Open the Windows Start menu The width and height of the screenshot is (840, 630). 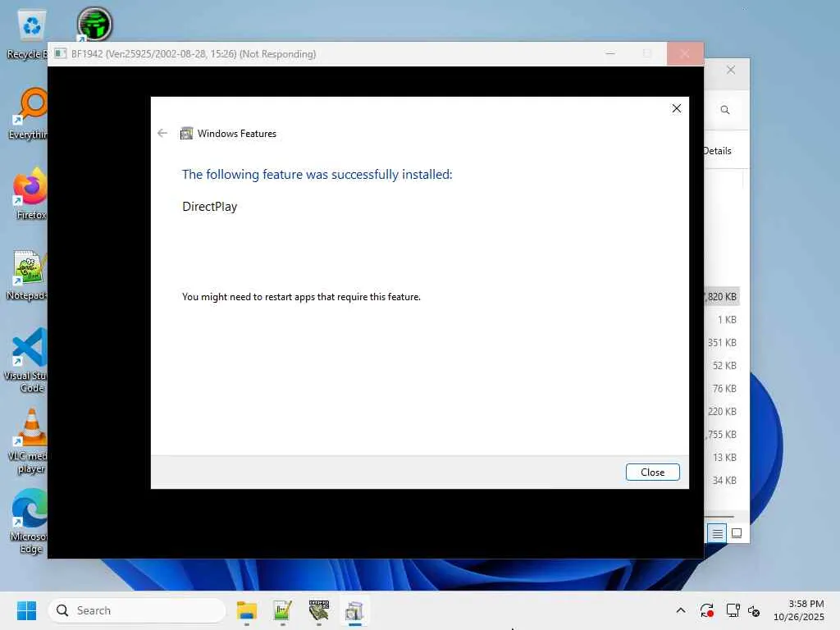(x=26, y=610)
